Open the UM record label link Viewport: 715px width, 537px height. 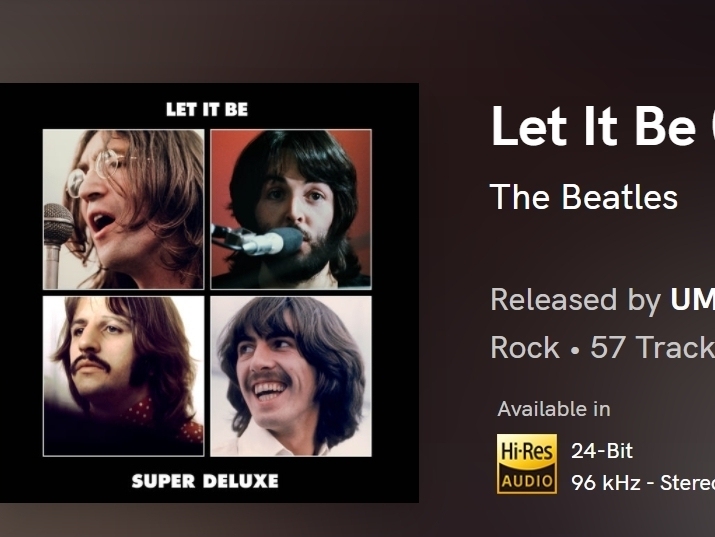click(692, 300)
